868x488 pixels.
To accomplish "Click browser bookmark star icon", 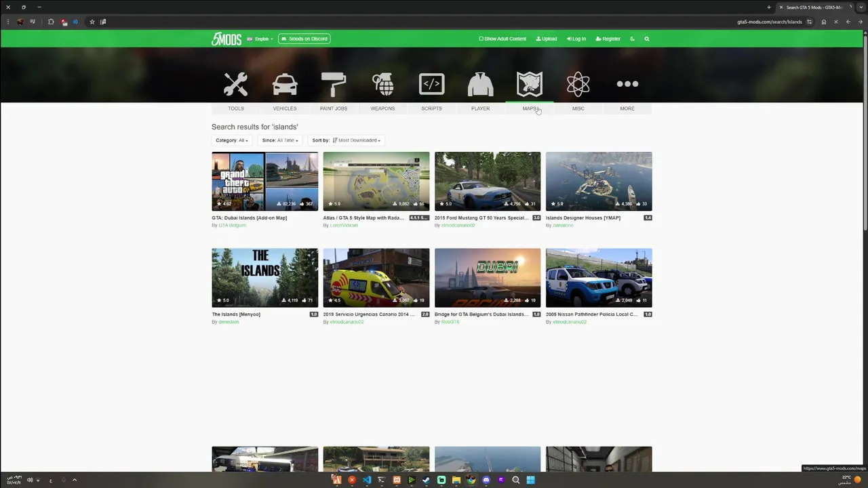I will (x=92, y=22).
